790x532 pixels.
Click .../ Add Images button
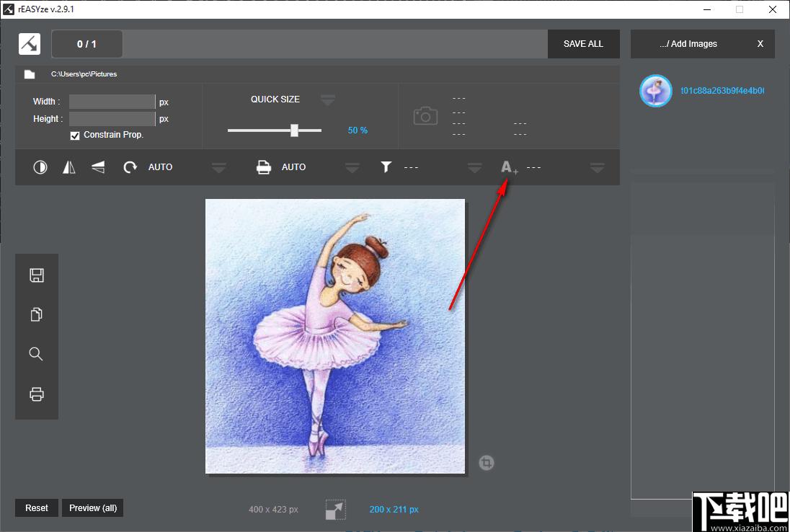[x=688, y=44]
